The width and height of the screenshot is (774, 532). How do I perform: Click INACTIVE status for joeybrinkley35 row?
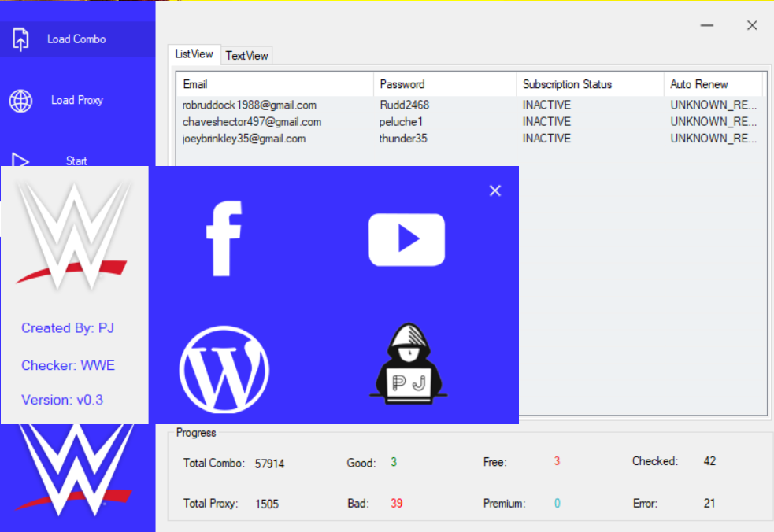546,139
